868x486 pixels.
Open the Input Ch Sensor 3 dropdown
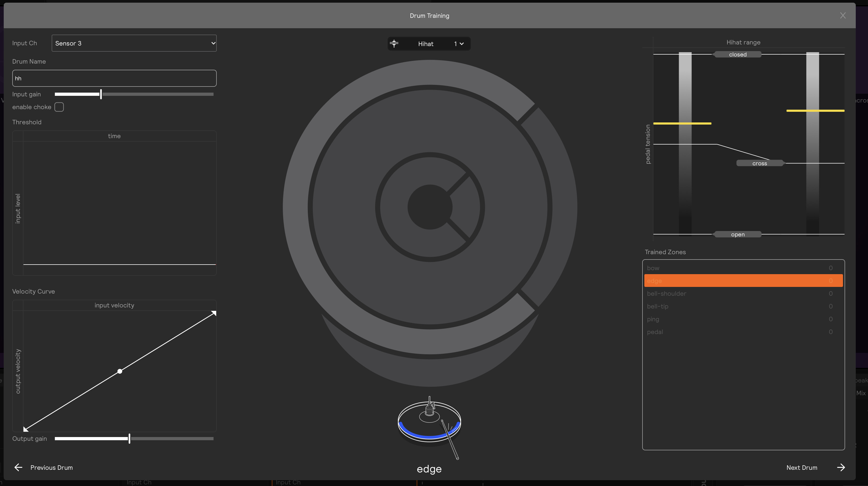134,43
